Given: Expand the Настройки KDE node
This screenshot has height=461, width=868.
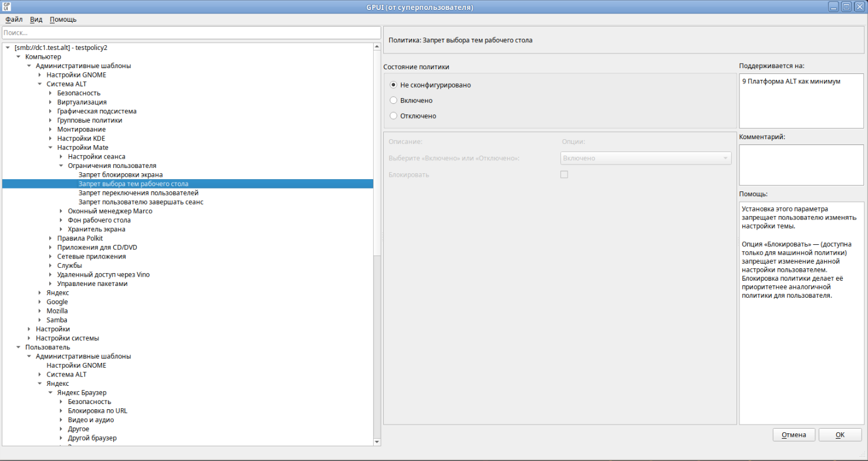Looking at the screenshot, I should point(50,139).
